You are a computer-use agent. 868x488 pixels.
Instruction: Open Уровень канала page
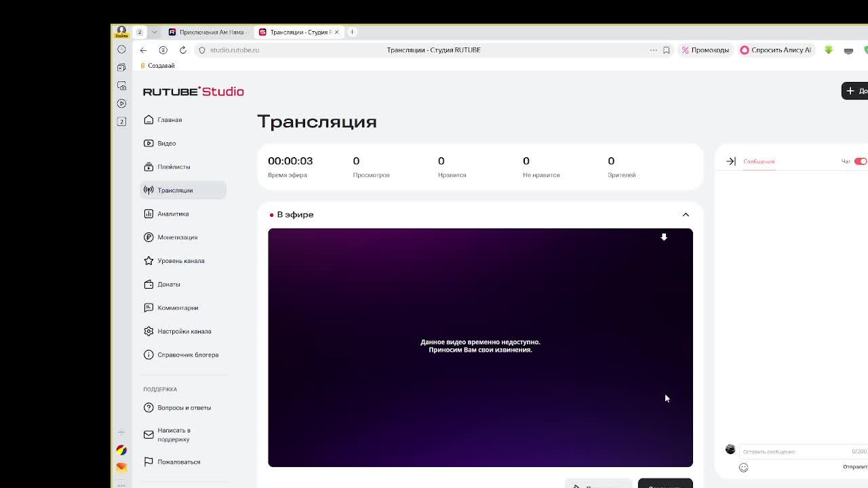coord(180,261)
